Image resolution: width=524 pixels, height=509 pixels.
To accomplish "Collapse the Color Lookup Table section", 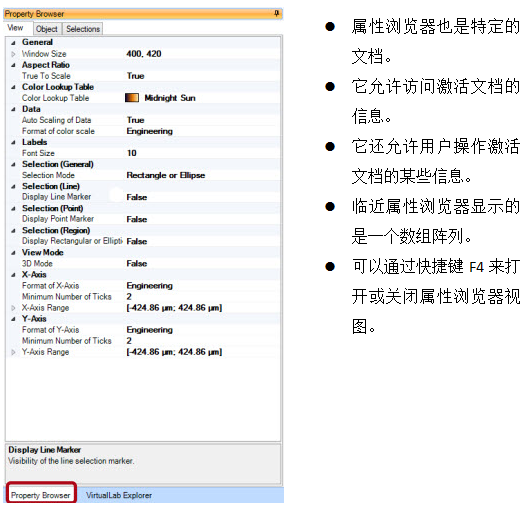I will (13, 87).
